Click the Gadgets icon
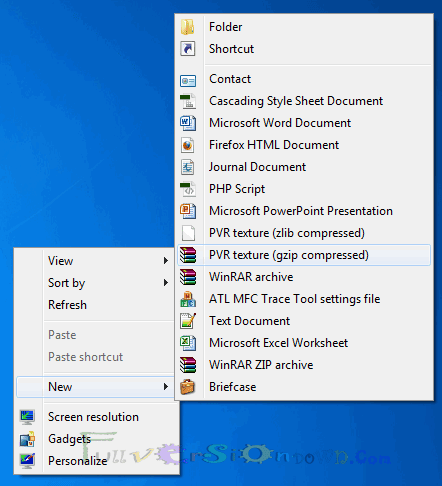This screenshot has height=486, width=442. [27, 439]
